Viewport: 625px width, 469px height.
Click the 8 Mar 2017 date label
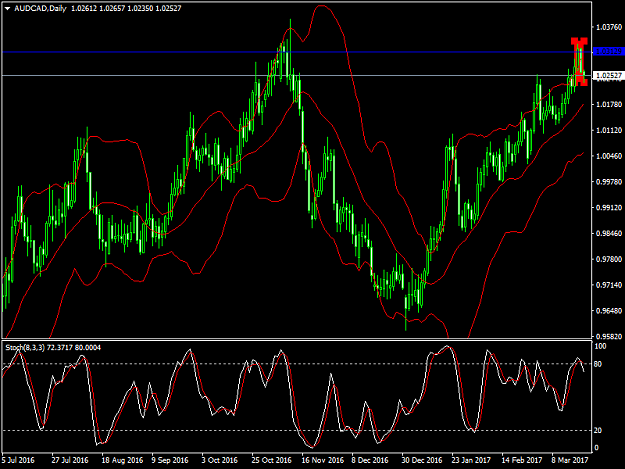click(x=570, y=460)
